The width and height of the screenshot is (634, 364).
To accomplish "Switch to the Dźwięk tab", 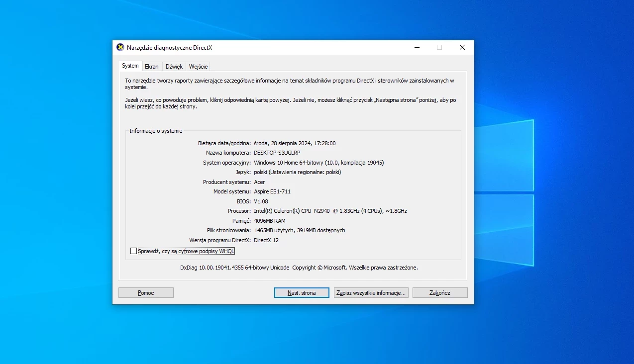I will pos(174,67).
